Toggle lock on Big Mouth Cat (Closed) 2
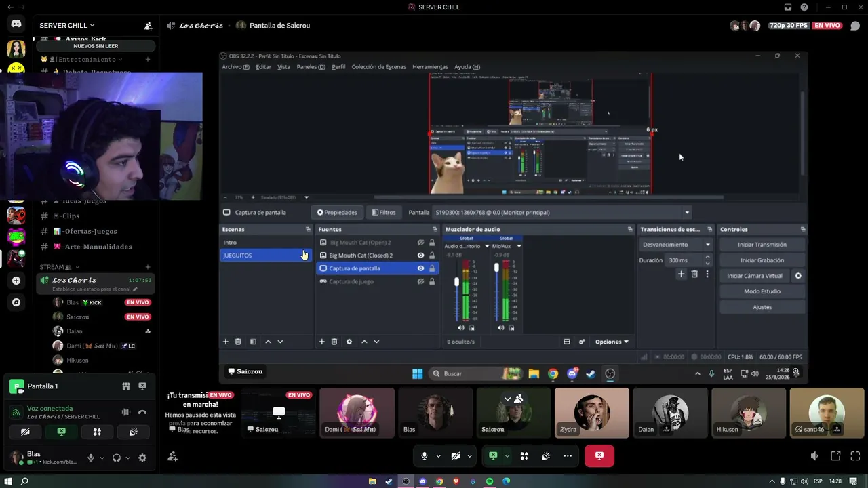 [432, 256]
